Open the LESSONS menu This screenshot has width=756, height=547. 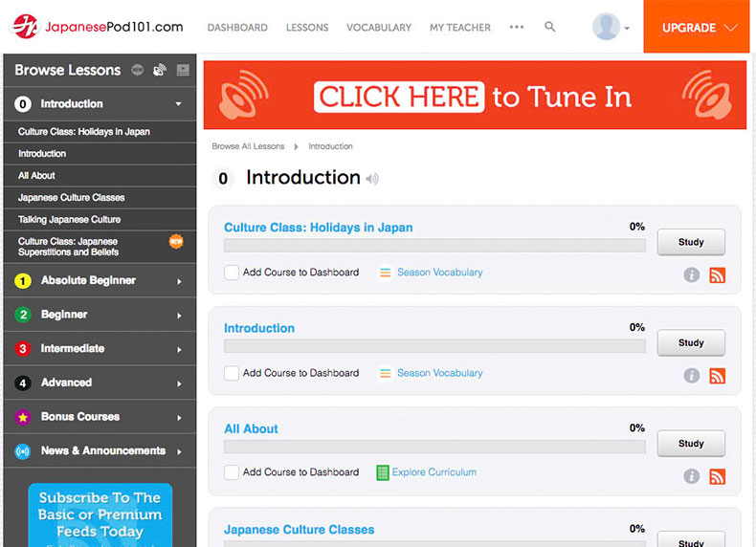click(x=307, y=28)
